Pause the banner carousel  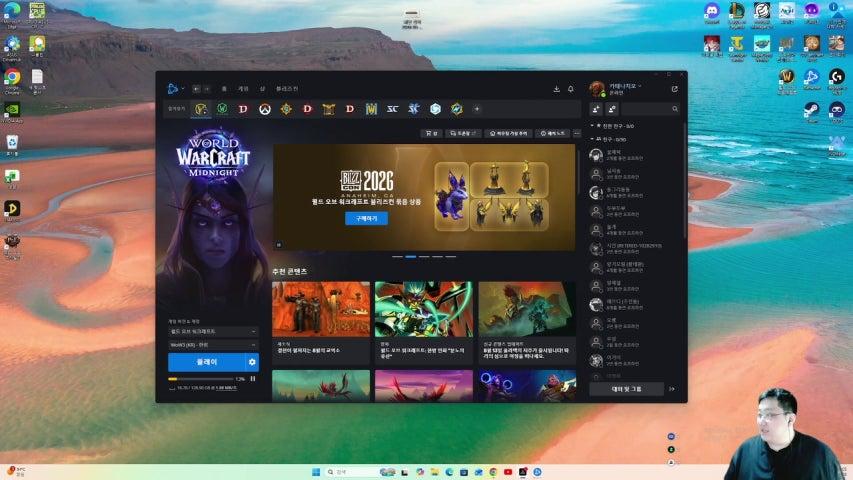(x=279, y=245)
